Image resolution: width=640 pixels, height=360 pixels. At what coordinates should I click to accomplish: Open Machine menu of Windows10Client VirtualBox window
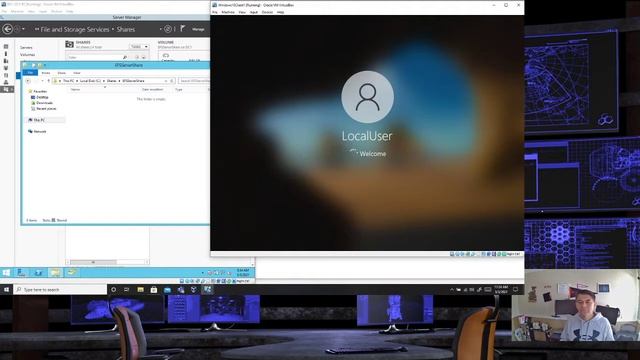tap(228, 12)
